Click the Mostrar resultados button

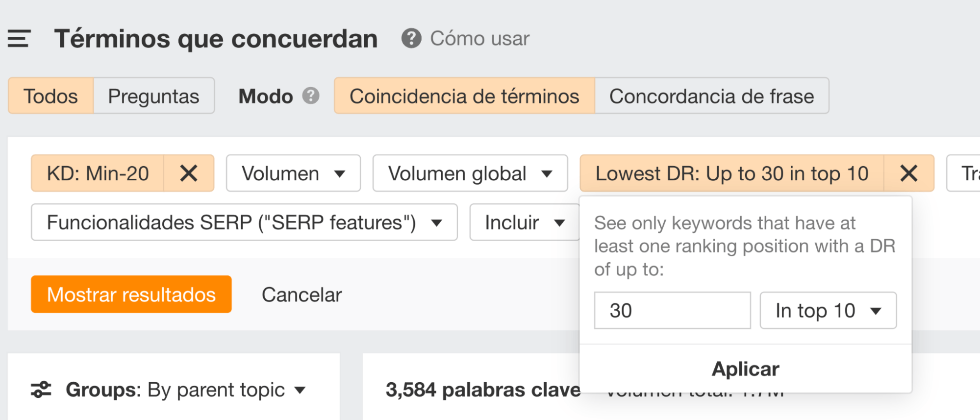(x=130, y=294)
